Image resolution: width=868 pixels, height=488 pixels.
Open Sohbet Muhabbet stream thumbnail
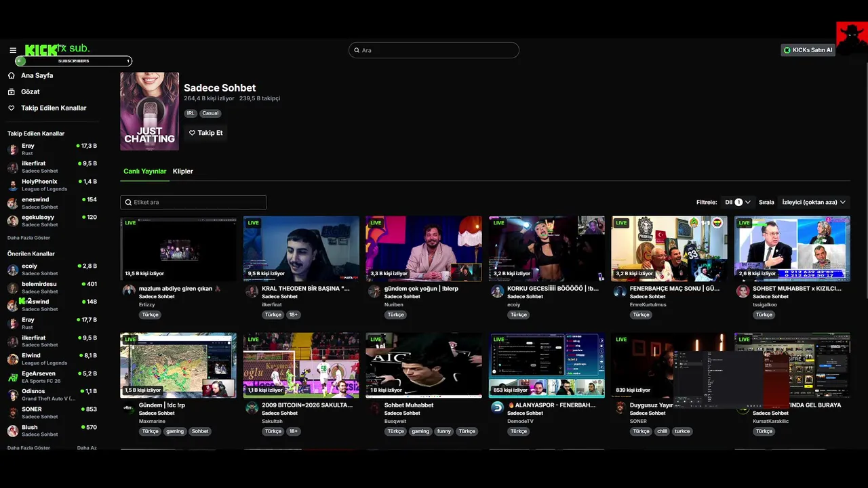tap(424, 365)
